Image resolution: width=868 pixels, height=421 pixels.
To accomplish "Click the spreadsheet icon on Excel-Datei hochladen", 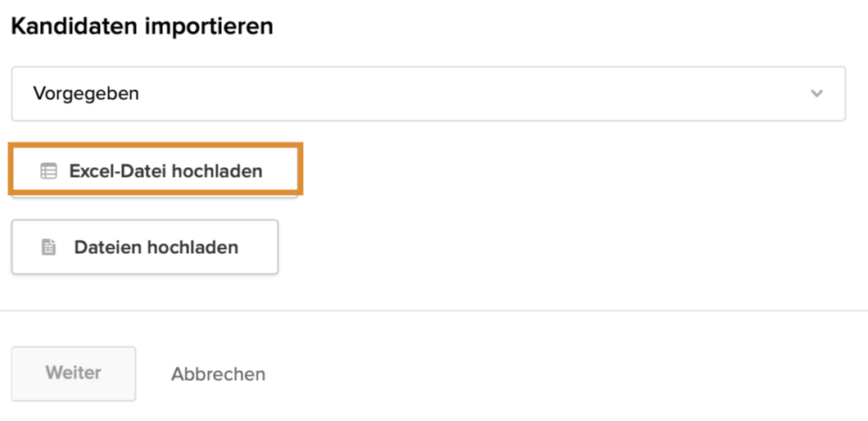I will point(49,171).
